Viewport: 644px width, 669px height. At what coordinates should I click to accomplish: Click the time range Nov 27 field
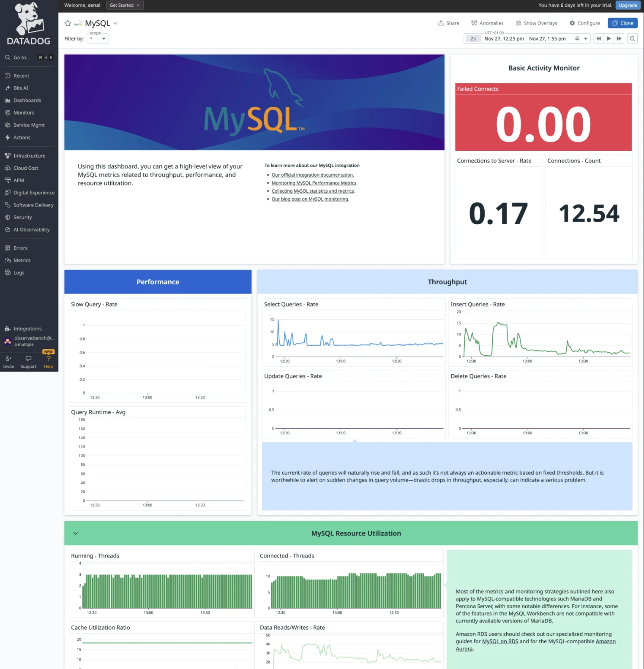pyautogui.click(x=525, y=38)
